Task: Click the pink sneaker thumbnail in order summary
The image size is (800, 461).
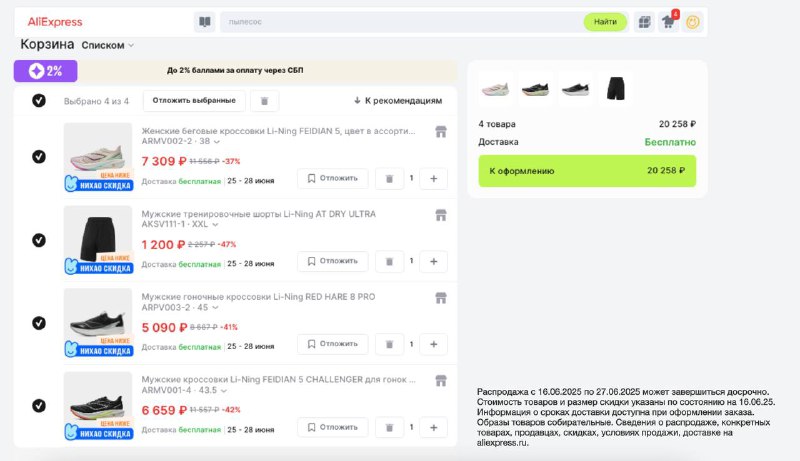Action: pos(495,89)
